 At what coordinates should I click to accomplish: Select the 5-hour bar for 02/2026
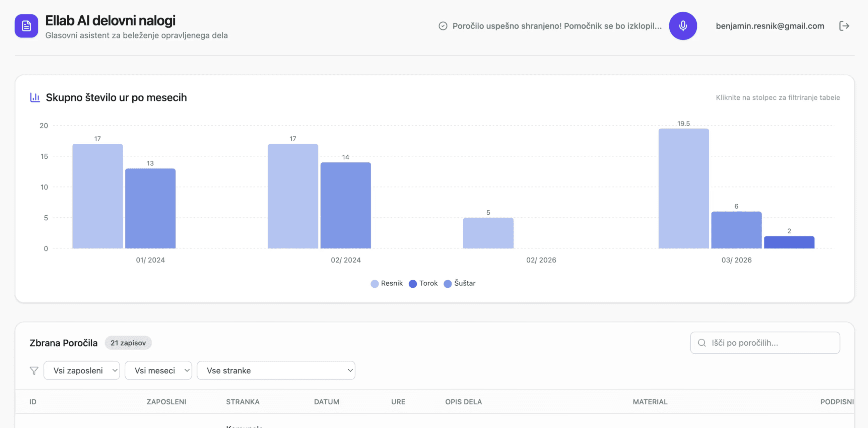click(x=488, y=233)
